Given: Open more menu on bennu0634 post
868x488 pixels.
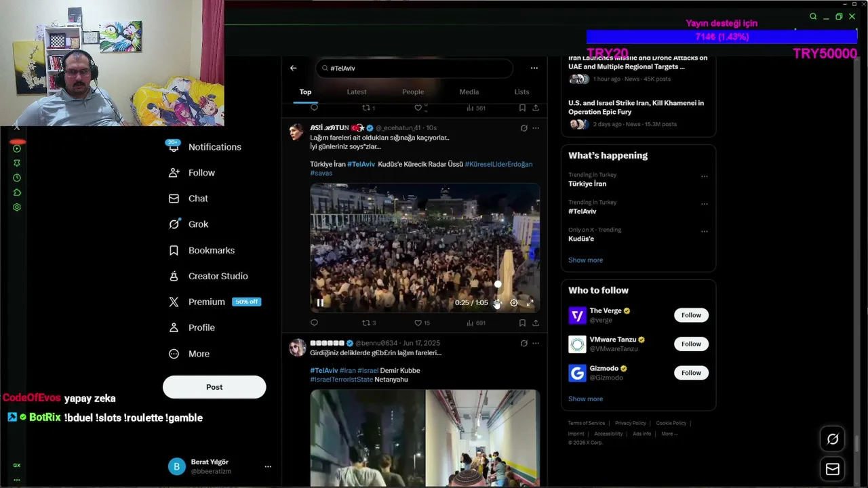Looking at the screenshot, I should coord(536,343).
